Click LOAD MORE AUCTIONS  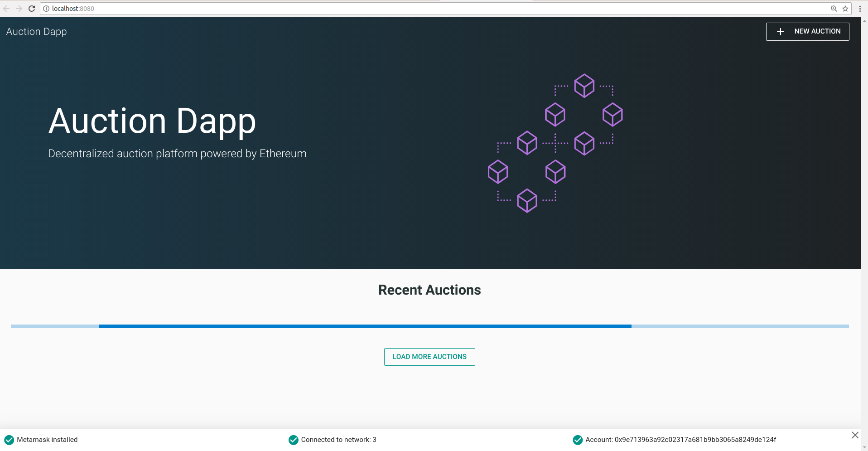[429, 357]
